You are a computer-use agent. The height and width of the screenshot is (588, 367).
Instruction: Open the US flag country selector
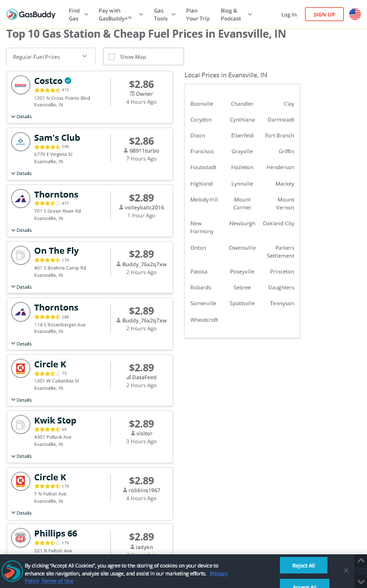click(354, 15)
